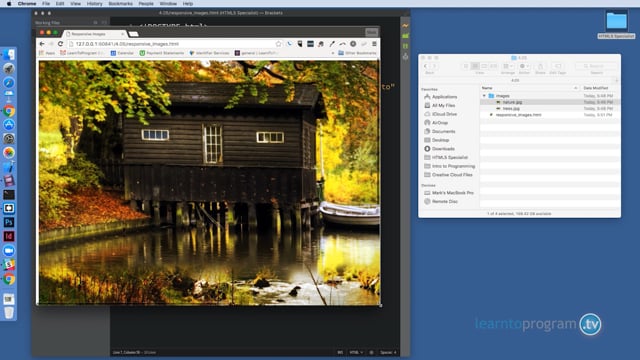
Task: Open HTML5 Specialist folder on desktop
Action: 616,24
